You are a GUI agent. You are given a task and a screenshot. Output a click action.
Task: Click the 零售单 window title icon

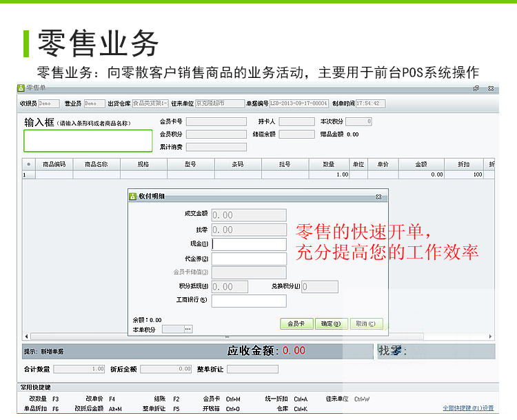click(21, 88)
